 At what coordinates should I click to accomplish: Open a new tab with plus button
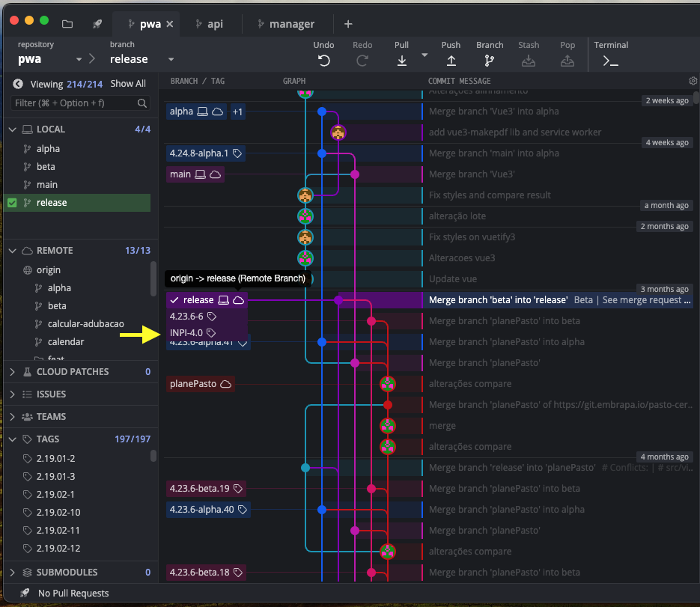pos(348,24)
